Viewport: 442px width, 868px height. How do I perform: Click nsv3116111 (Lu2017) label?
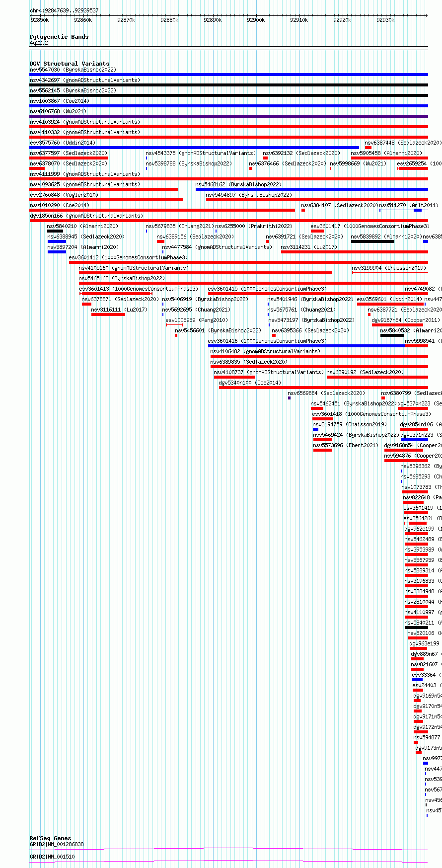[x=120, y=310]
